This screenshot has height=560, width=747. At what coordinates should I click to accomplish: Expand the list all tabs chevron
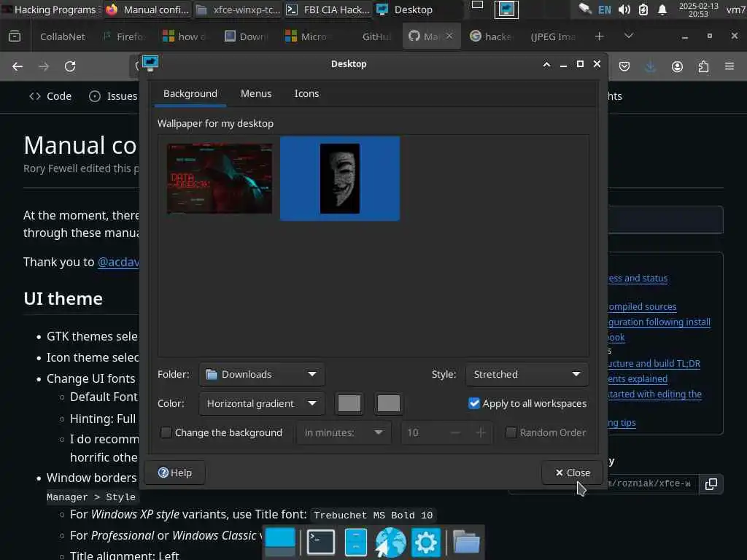tap(629, 36)
